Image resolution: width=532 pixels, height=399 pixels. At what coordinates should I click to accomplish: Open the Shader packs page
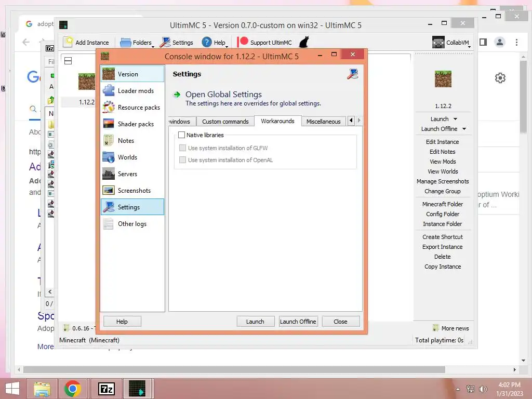pyautogui.click(x=132, y=124)
